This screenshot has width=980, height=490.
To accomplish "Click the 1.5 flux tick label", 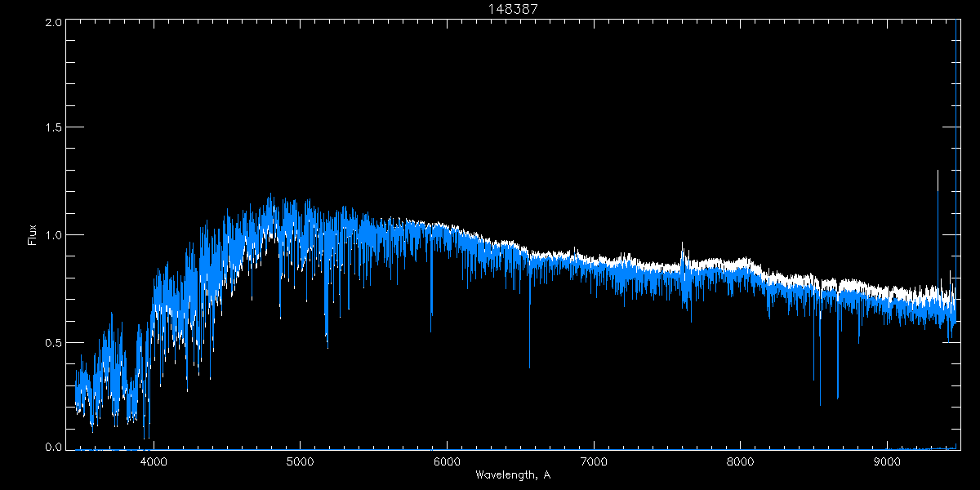I will (54, 128).
